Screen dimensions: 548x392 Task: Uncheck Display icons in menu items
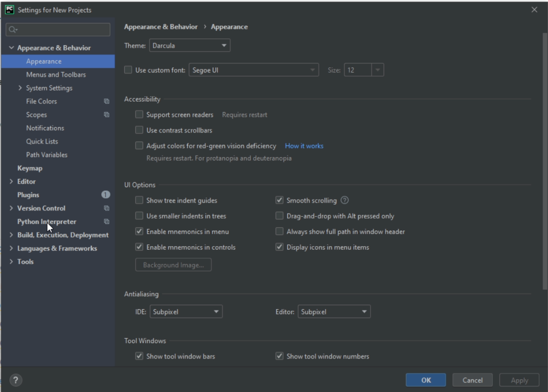(x=279, y=247)
